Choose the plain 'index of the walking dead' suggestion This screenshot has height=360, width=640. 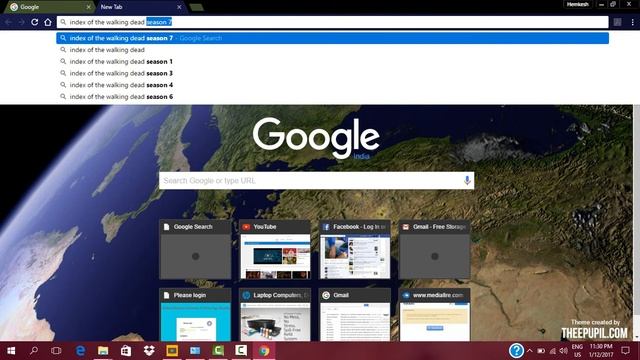click(332, 50)
